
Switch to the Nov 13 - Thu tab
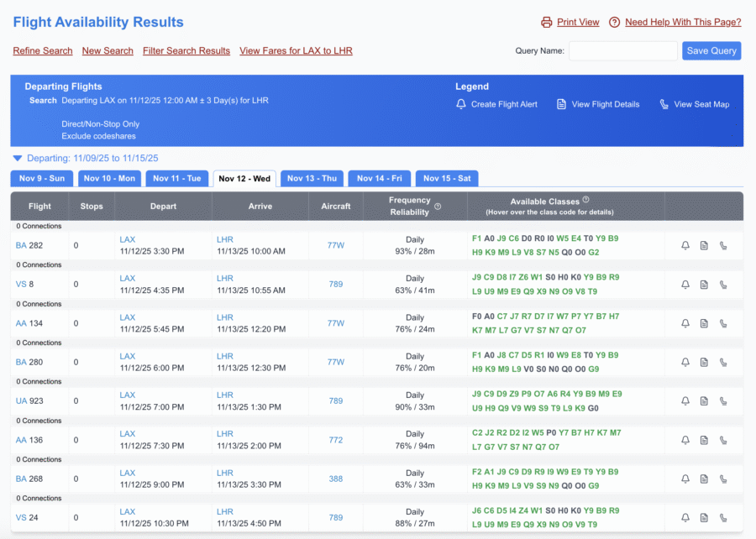tap(312, 178)
